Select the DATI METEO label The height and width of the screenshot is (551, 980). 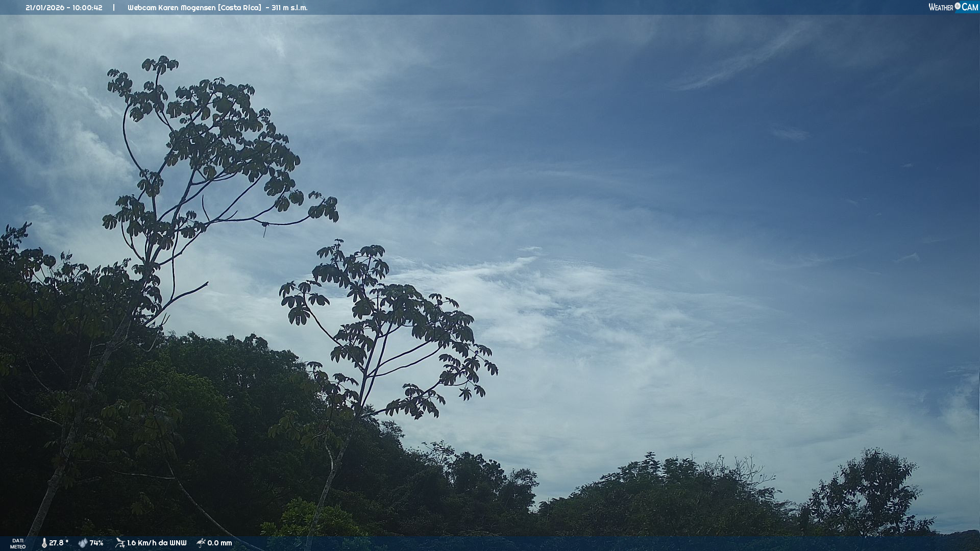pyautogui.click(x=18, y=543)
